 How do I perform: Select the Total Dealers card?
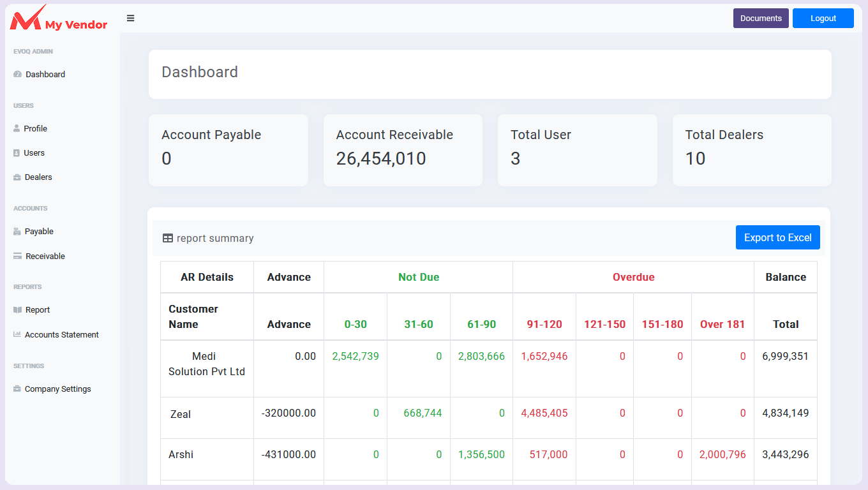pyautogui.click(x=752, y=151)
